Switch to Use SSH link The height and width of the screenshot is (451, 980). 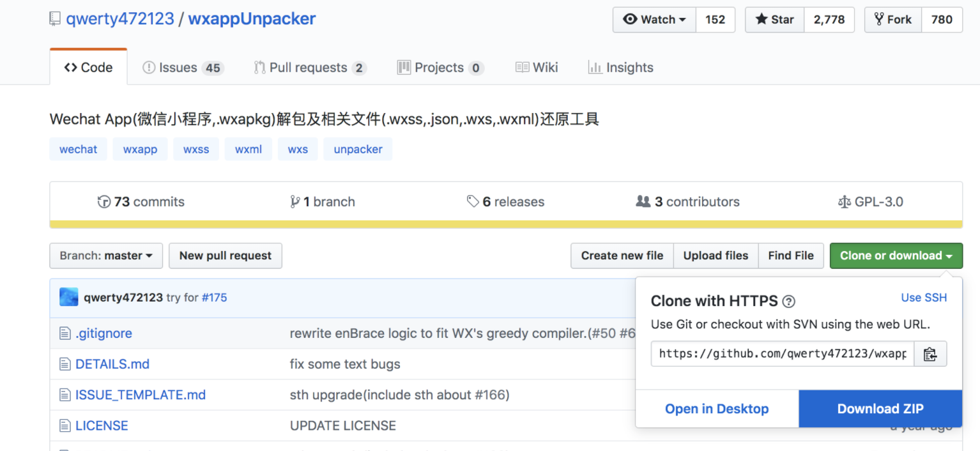tap(924, 298)
